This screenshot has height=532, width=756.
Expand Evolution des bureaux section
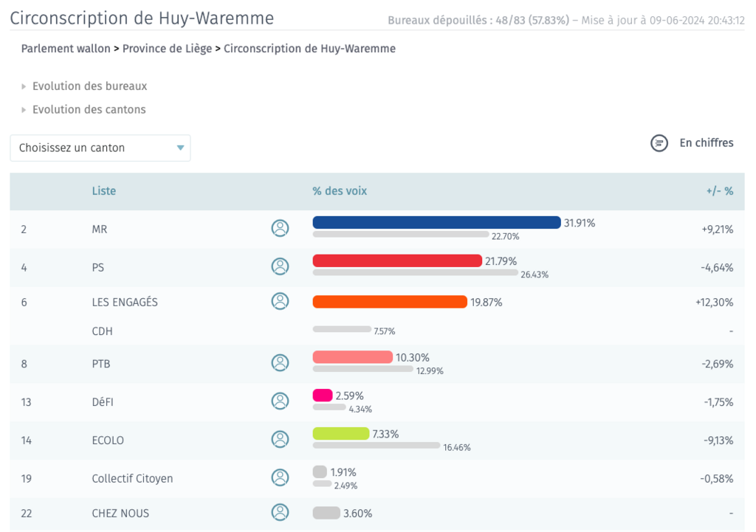pyautogui.click(x=84, y=86)
